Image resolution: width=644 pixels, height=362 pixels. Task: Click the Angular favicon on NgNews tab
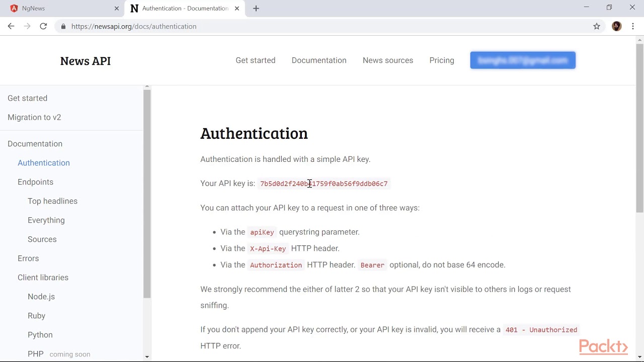pos(14,8)
